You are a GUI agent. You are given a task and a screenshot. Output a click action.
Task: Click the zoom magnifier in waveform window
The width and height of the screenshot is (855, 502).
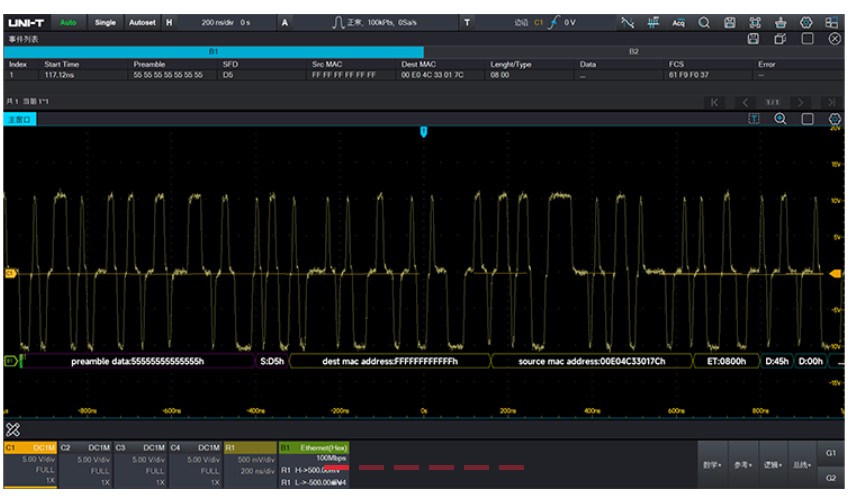[780, 118]
